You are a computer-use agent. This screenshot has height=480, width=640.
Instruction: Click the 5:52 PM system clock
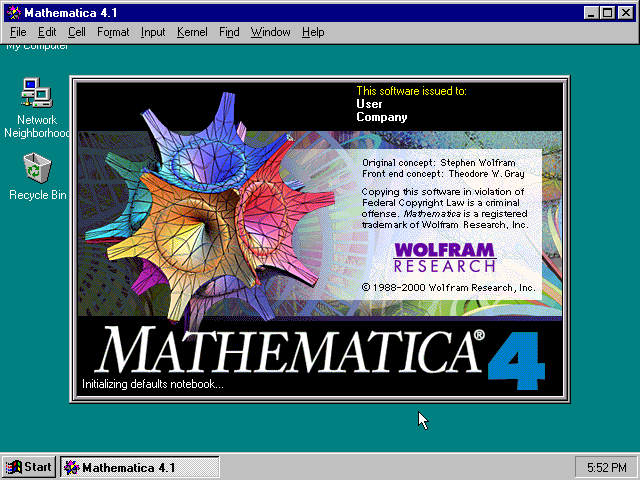click(x=606, y=467)
